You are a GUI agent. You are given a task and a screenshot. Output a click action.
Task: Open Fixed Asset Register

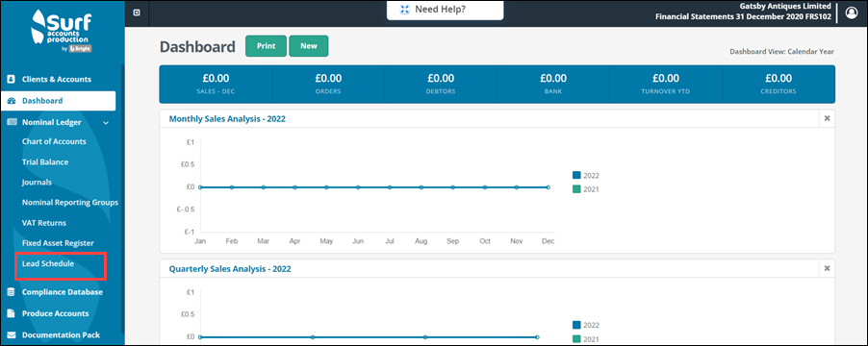[58, 243]
